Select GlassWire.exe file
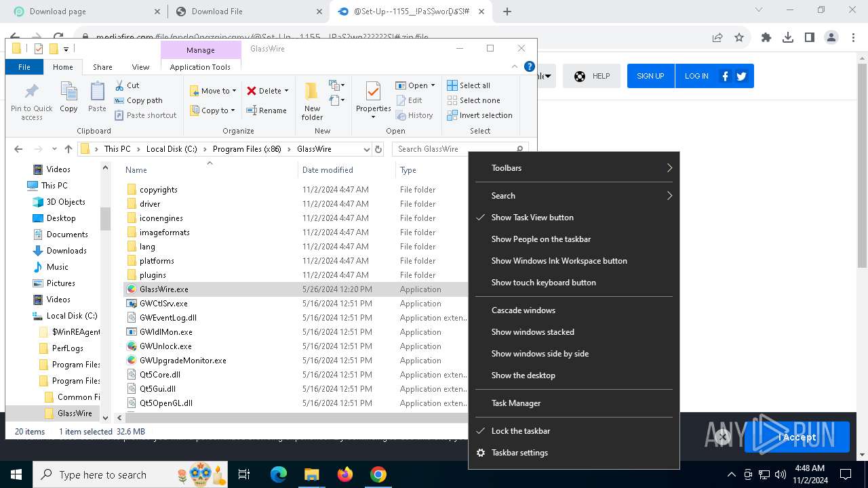 (x=163, y=289)
